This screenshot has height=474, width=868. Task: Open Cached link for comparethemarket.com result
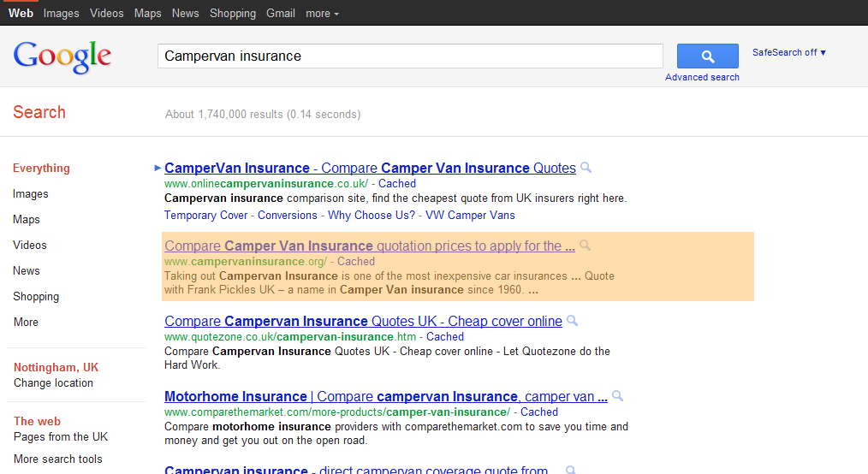[x=539, y=412]
